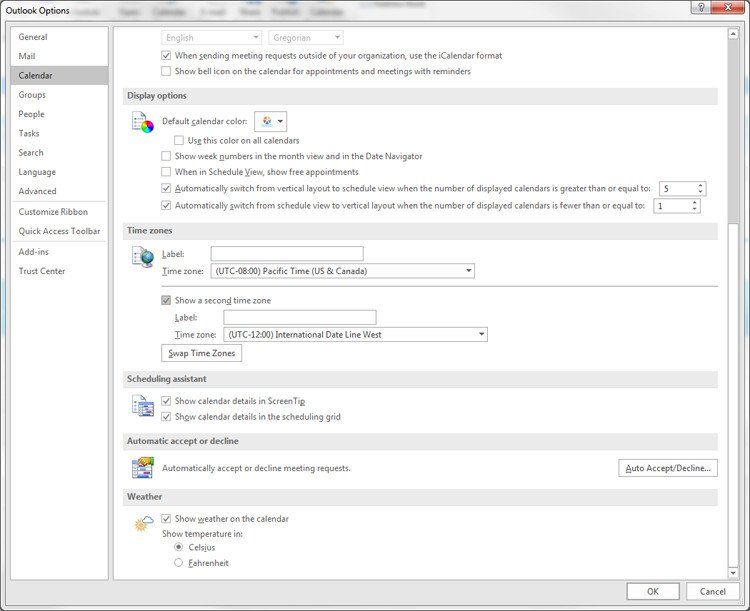This screenshot has width=750, height=611.
Task: Open the Gregorian calendar type dropdown
Action: [306, 37]
